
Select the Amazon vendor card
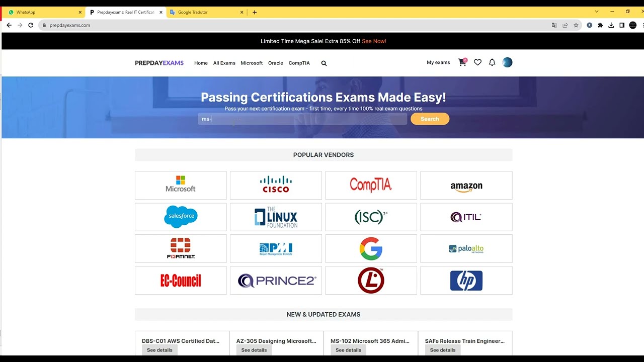(x=466, y=185)
